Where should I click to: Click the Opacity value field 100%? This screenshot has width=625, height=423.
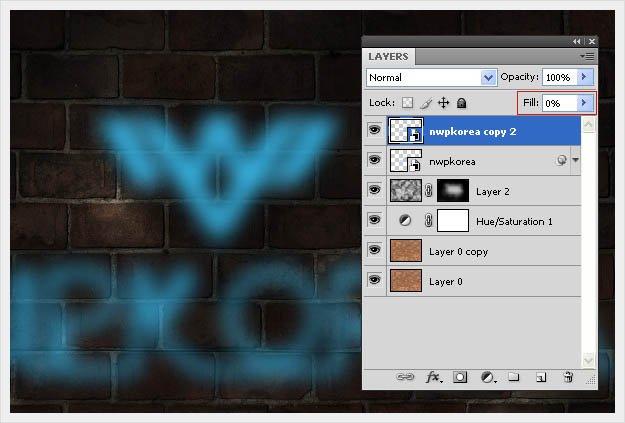tap(560, 77)
